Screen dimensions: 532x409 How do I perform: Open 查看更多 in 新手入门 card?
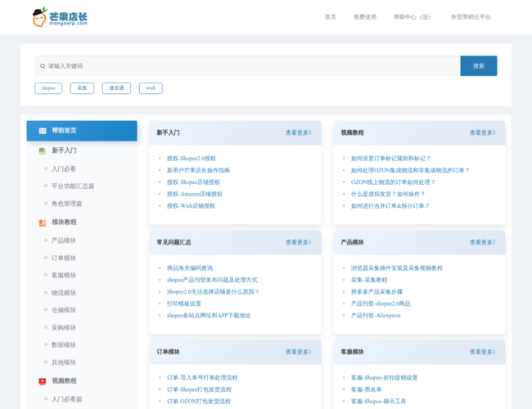tap(298, 133)
